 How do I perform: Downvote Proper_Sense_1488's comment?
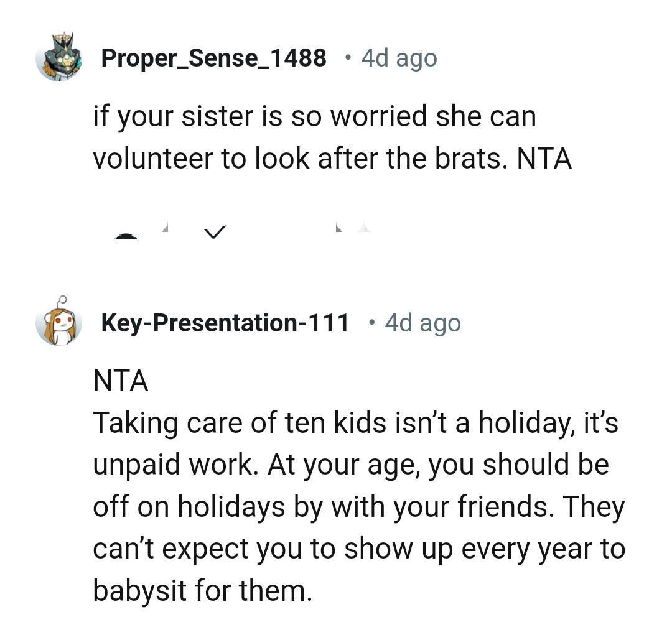[164, 229]
